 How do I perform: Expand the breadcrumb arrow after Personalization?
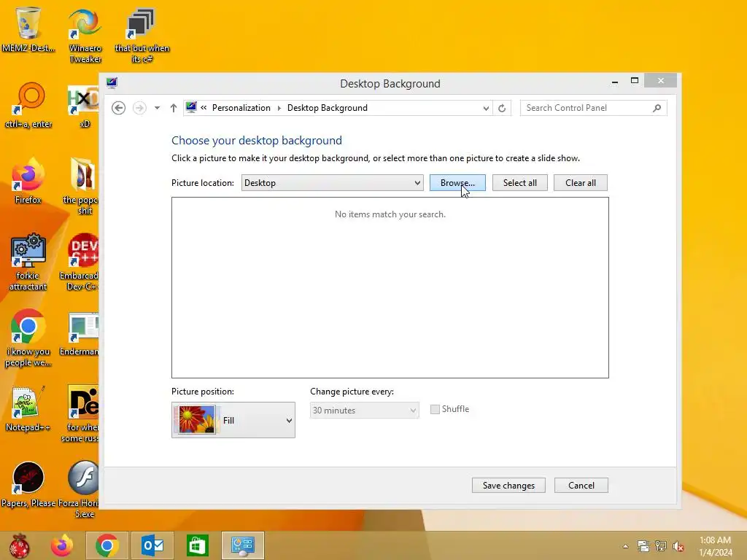tap(279, 108)
